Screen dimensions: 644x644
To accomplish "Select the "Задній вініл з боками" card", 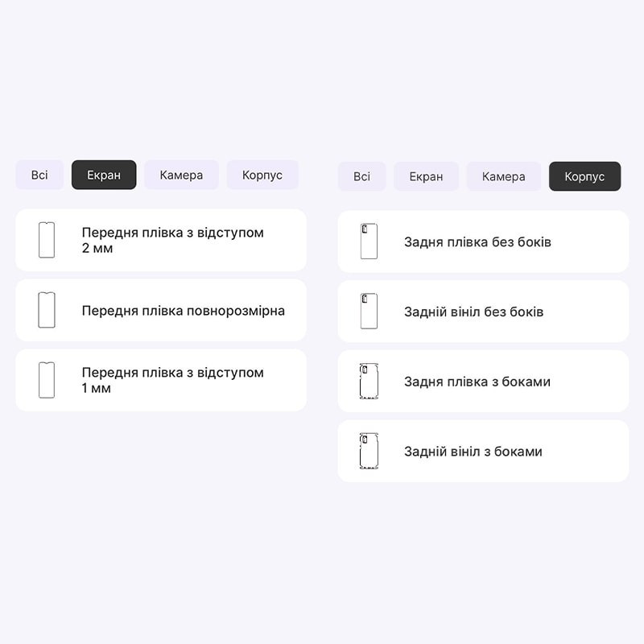I will (483, 451).
